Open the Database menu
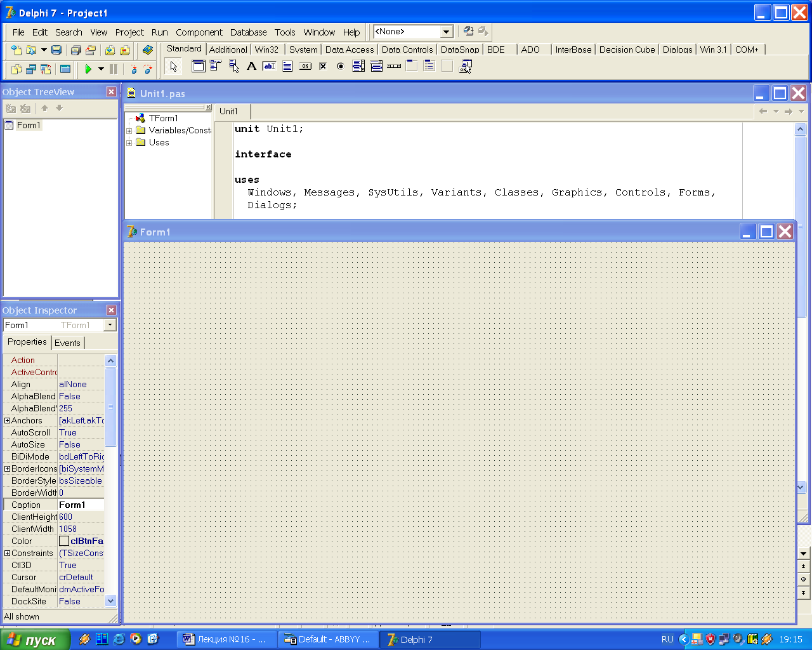 249,32
